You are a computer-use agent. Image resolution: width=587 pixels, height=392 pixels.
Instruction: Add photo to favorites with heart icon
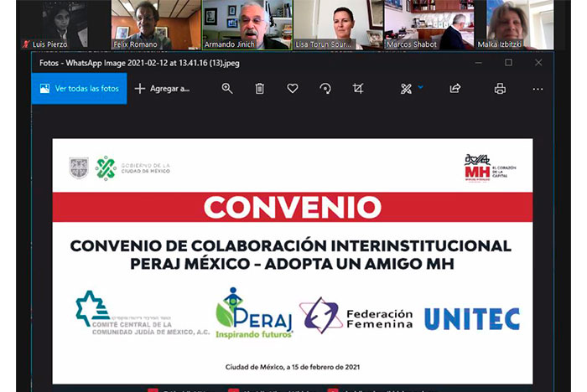point(293,89)
